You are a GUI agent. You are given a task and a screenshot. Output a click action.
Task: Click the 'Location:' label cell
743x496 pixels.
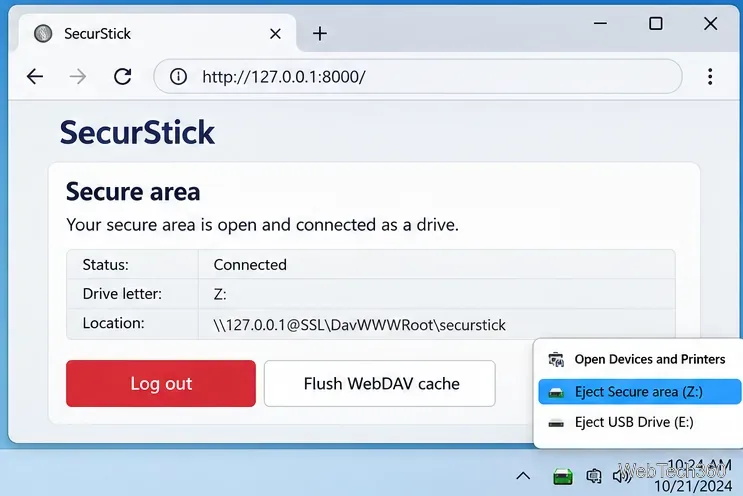click(x=133, y=324)
